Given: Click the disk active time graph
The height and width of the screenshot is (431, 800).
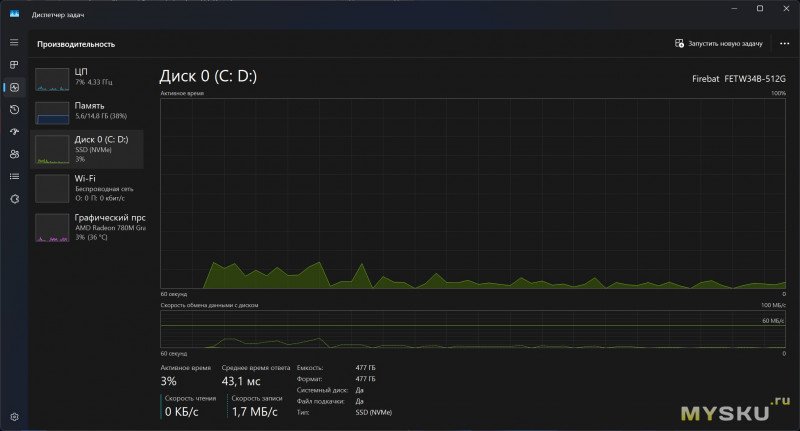Looking at the screenshot, I should coord(473,193).
